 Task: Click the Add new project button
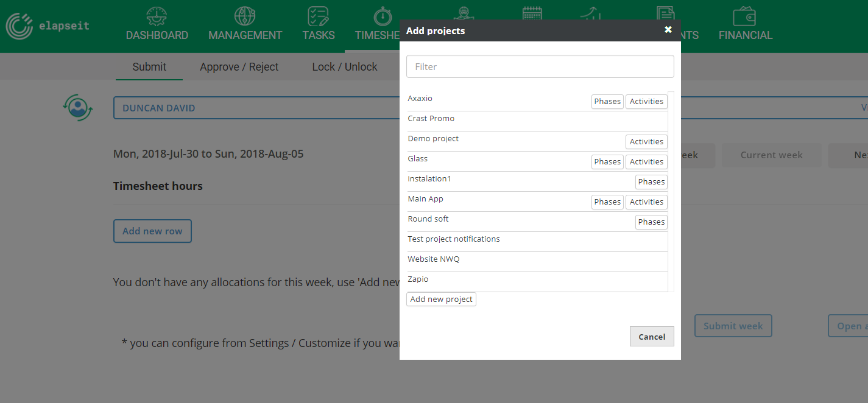441,299
